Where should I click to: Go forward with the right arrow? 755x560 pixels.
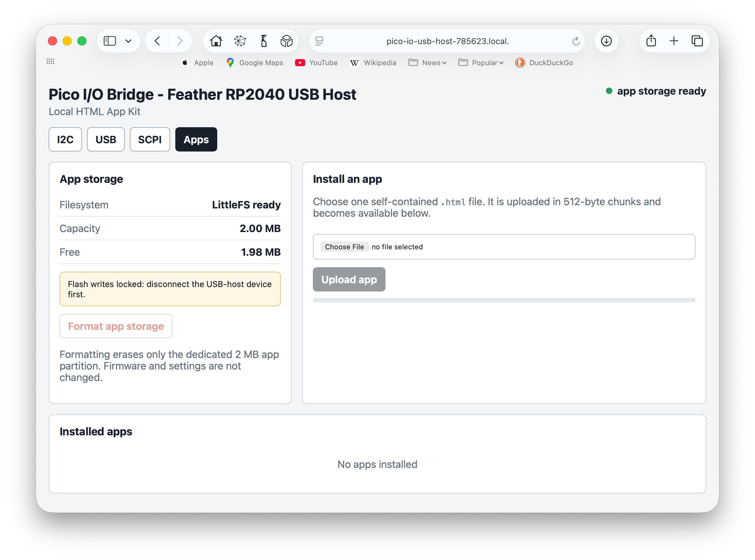click(x=180, y=41)
